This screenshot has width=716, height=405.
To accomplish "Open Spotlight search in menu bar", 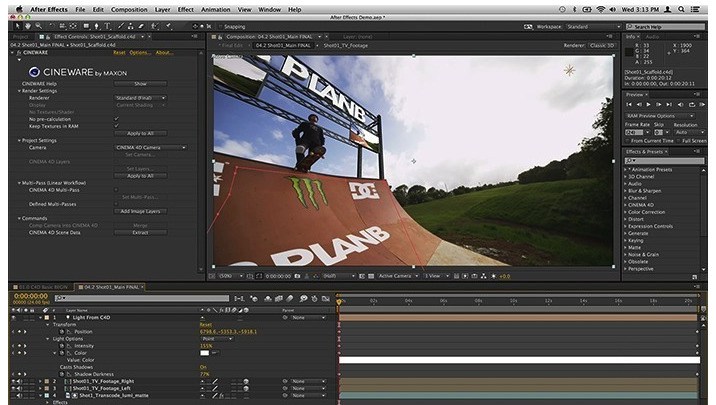I will click(681, 9).
